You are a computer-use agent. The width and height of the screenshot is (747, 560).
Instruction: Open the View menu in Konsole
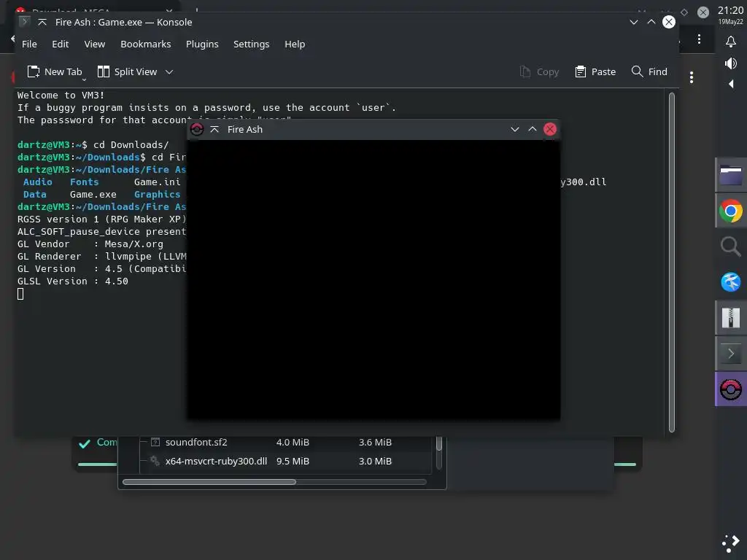click(94, 44)
